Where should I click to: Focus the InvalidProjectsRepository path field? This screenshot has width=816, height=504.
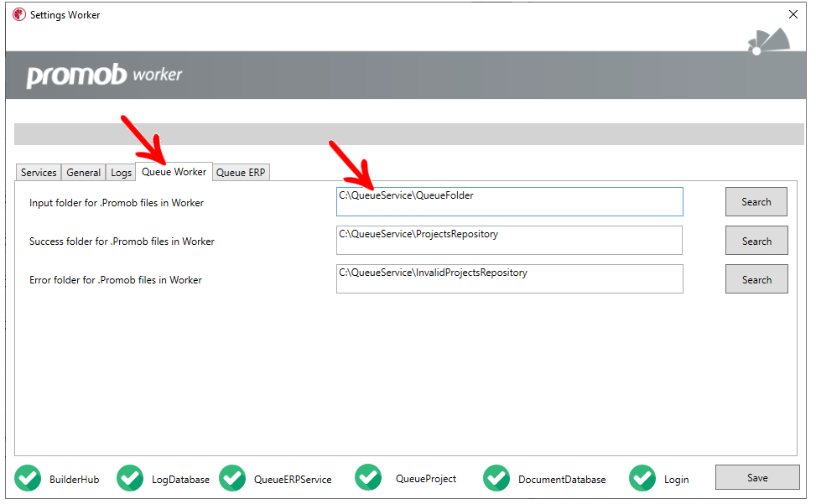510,278
